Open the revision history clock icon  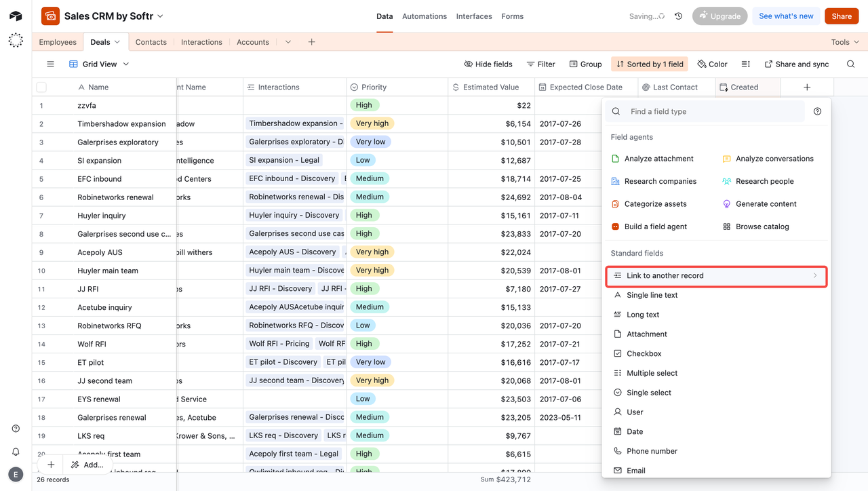click(x=677, y=16)
